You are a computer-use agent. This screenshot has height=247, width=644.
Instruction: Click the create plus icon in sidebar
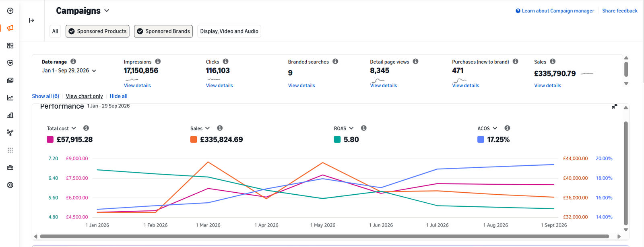tap(10, 11)
